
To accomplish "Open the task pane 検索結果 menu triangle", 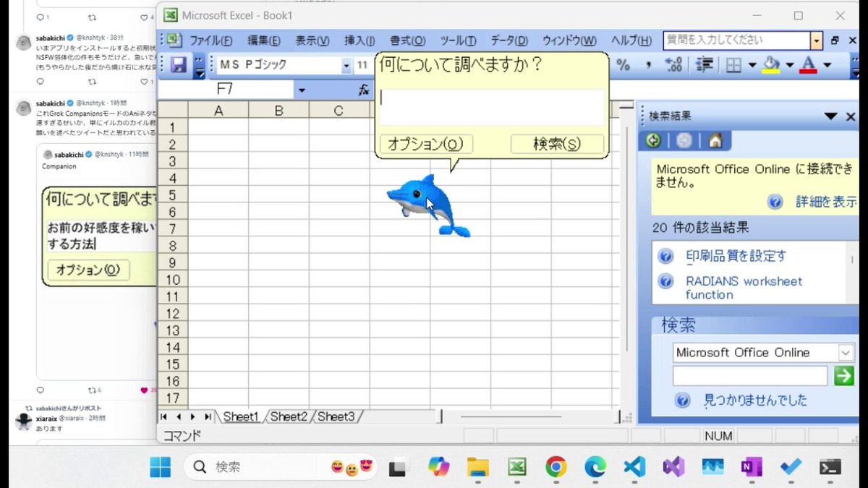I will (830, 116).
